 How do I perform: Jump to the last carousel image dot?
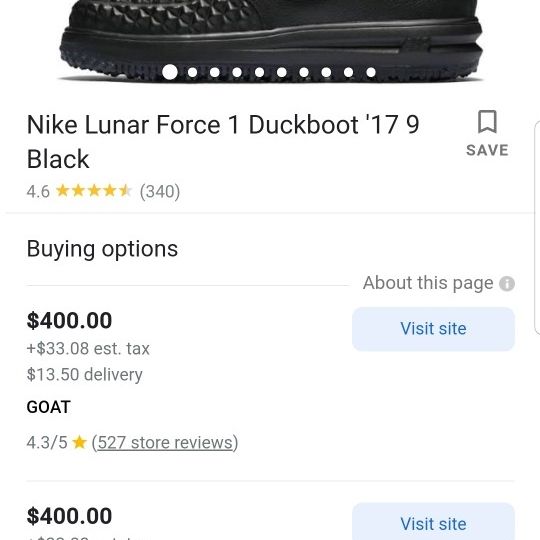371,72
